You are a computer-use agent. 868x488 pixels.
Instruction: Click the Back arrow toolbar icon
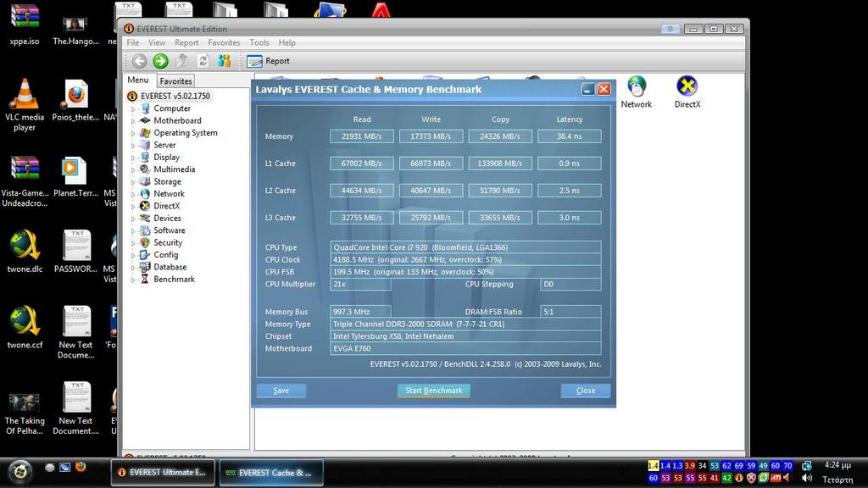[140, 61]
